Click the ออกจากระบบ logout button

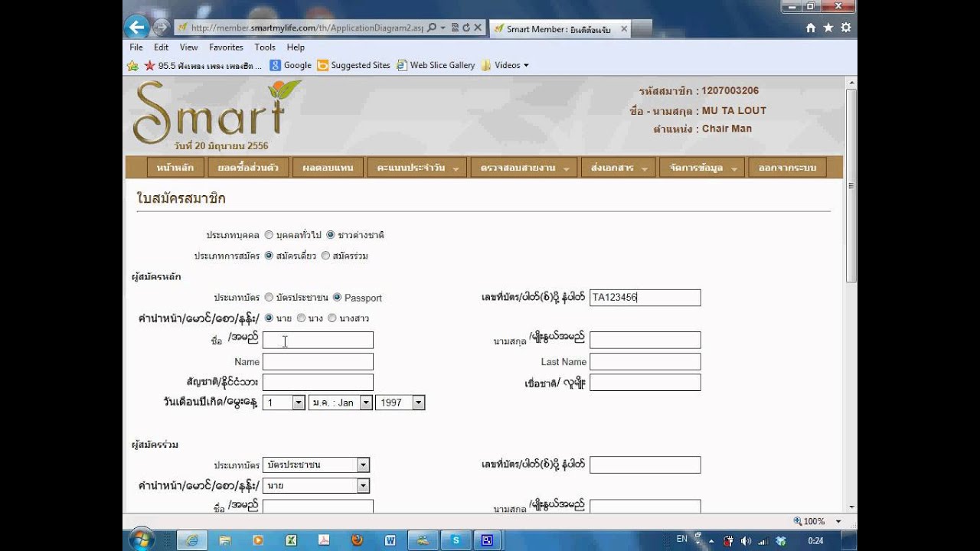tap(787, 168)
